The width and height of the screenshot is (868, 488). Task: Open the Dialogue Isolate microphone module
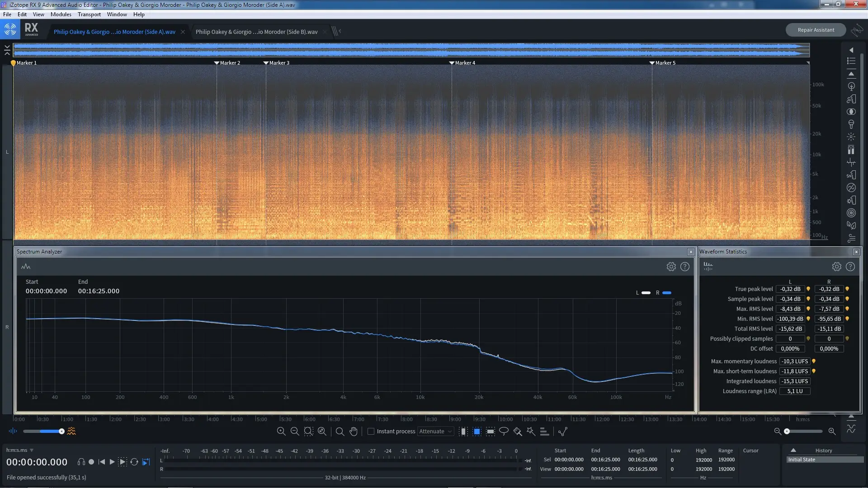click(851, 124)
